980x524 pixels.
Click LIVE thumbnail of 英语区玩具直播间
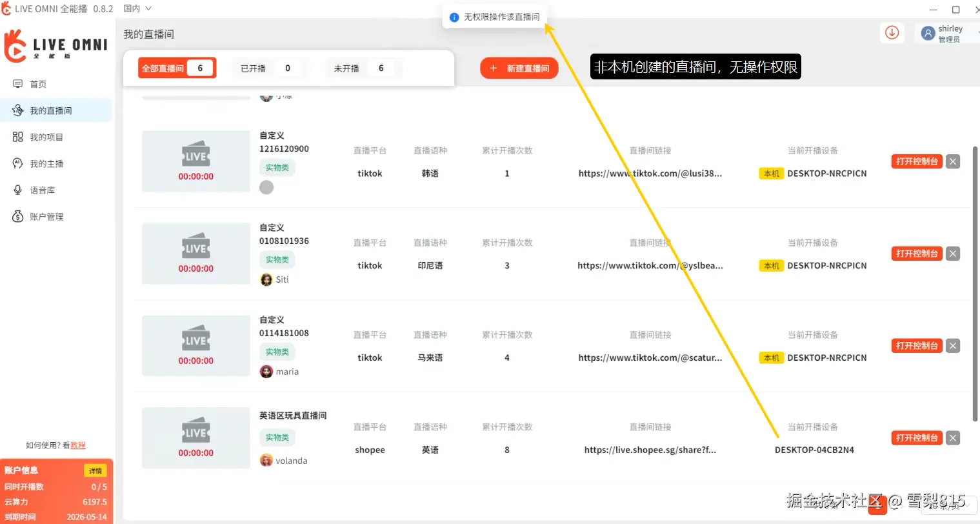tap(196, 438)
